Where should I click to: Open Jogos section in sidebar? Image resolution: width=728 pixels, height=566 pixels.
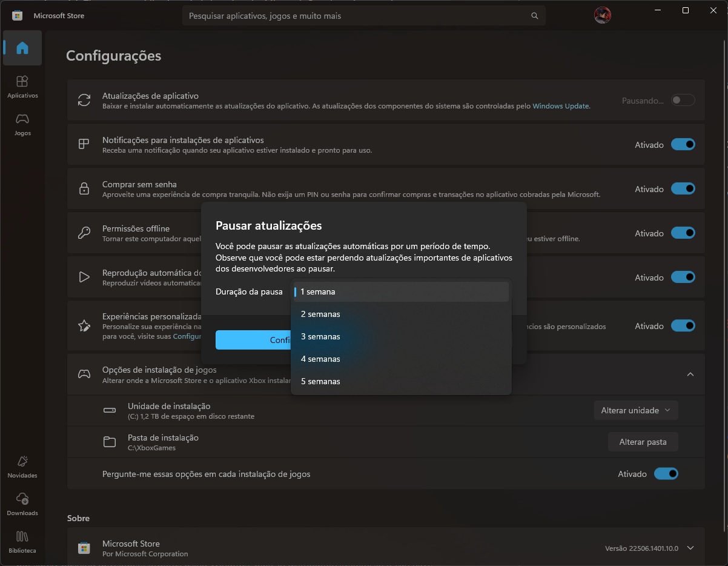point(22,124)
